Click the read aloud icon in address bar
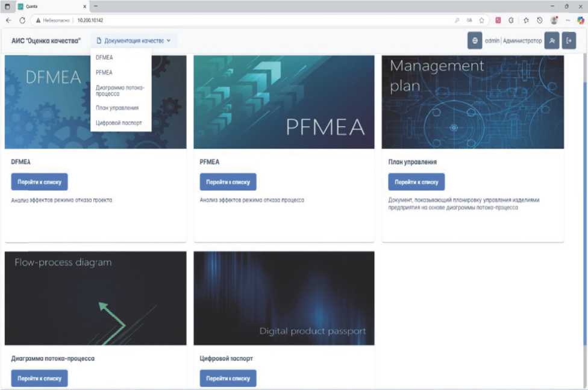Image resolution: width=588 pixels, height=390 pixels. click(469, 20)
